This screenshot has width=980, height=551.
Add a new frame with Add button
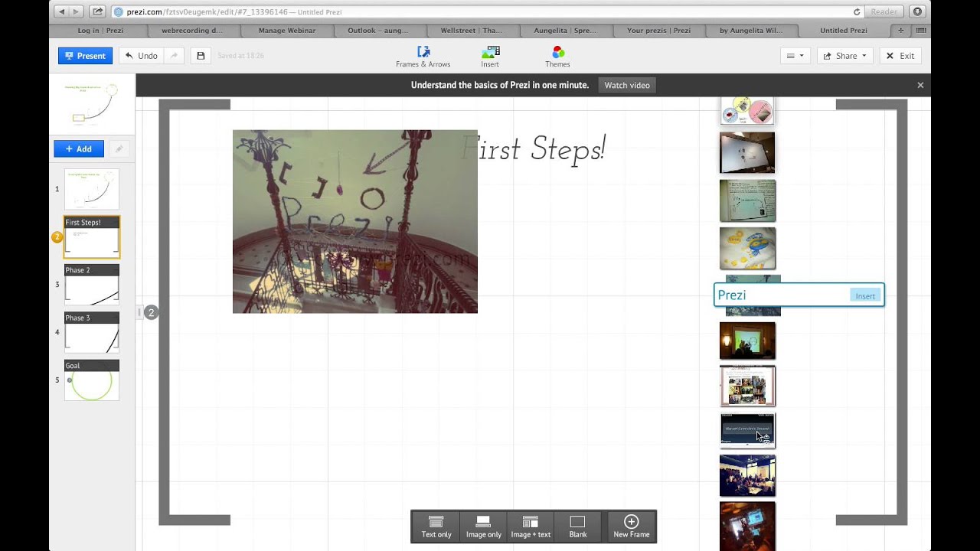[x=79, y=149]
